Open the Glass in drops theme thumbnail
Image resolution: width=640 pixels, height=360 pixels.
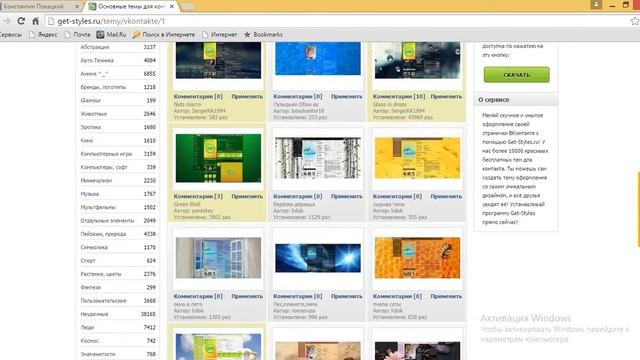(417, 60)
